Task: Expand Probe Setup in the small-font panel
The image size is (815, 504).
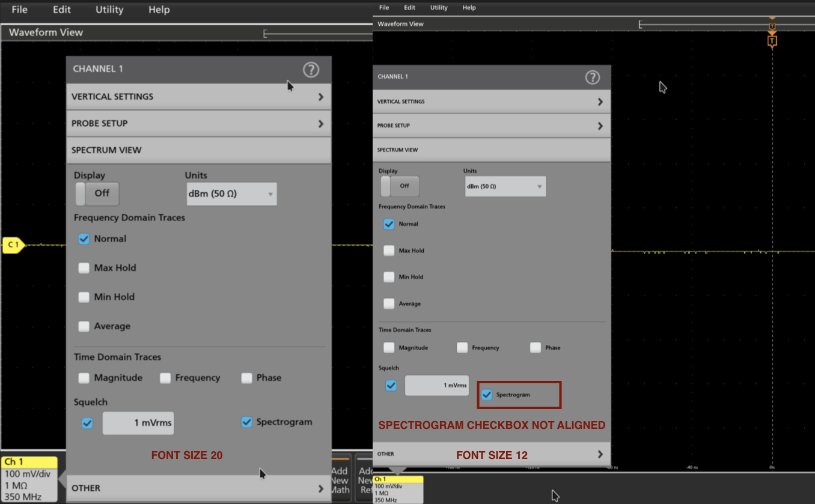Action: (491, 126)
